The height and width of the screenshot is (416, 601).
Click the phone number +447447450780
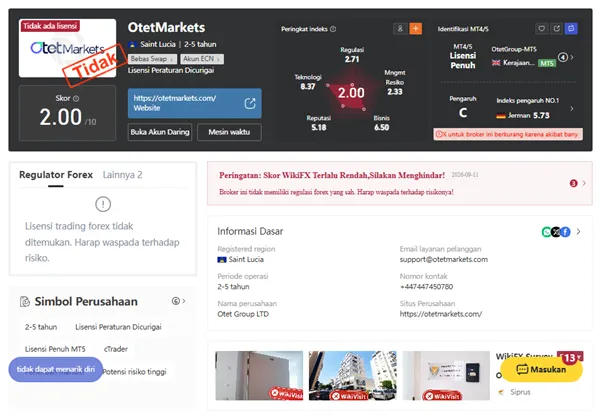pos(426,287)
